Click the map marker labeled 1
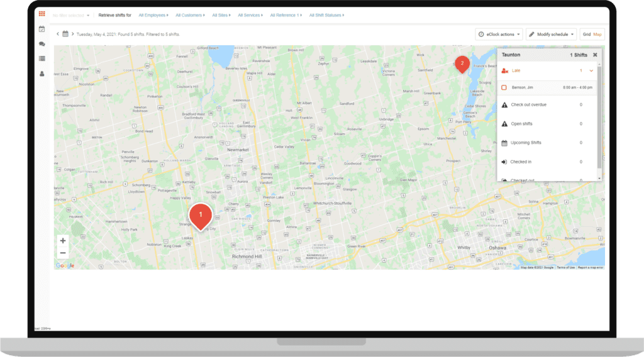644x357 pixels. [x=201, y=216]
